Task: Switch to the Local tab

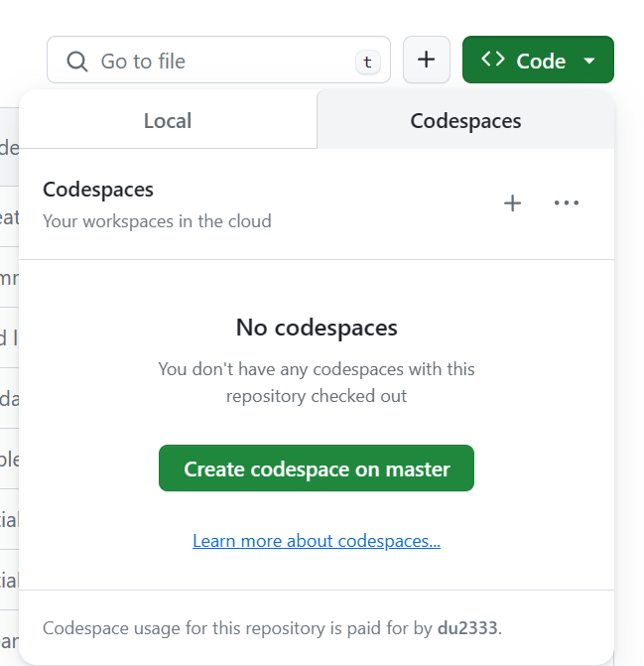Action: pos(168,120)
